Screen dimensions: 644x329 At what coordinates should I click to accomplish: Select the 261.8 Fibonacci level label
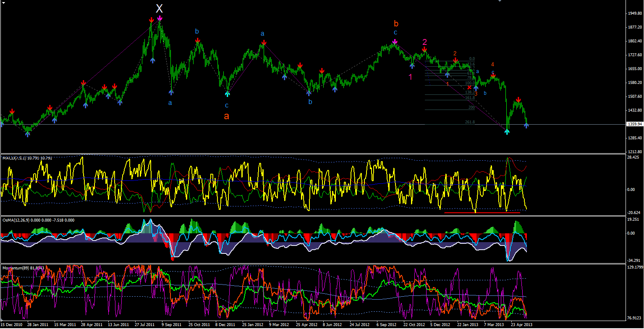point(469,122)
